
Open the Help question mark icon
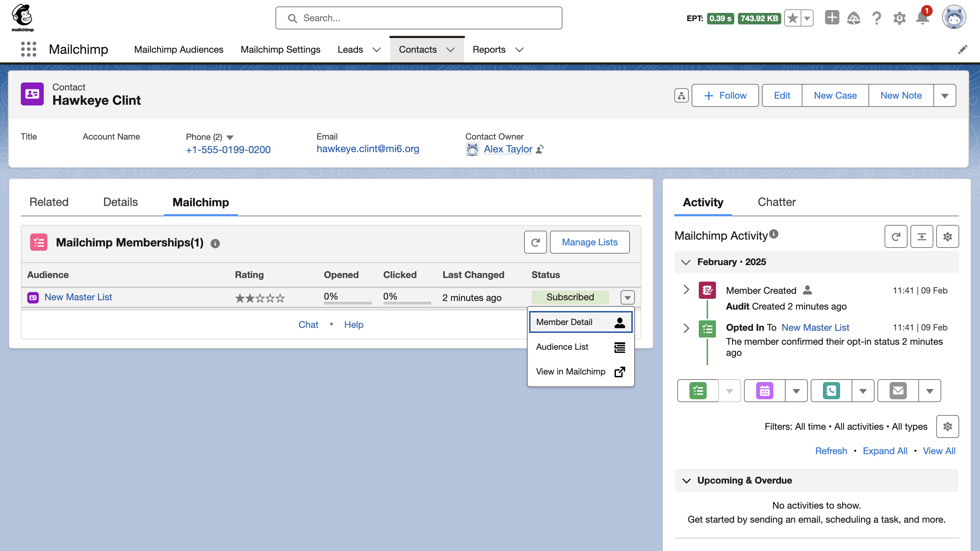(x=877, y=18)
